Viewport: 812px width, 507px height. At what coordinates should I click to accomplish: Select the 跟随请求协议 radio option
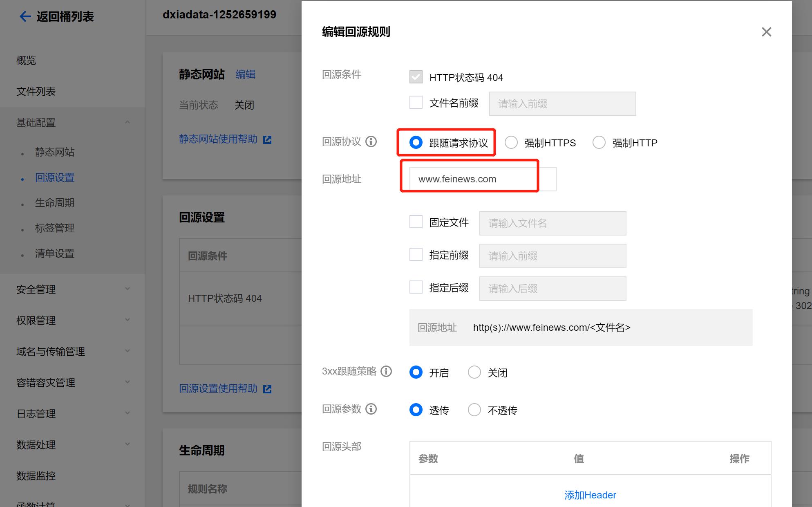(416, 142)
